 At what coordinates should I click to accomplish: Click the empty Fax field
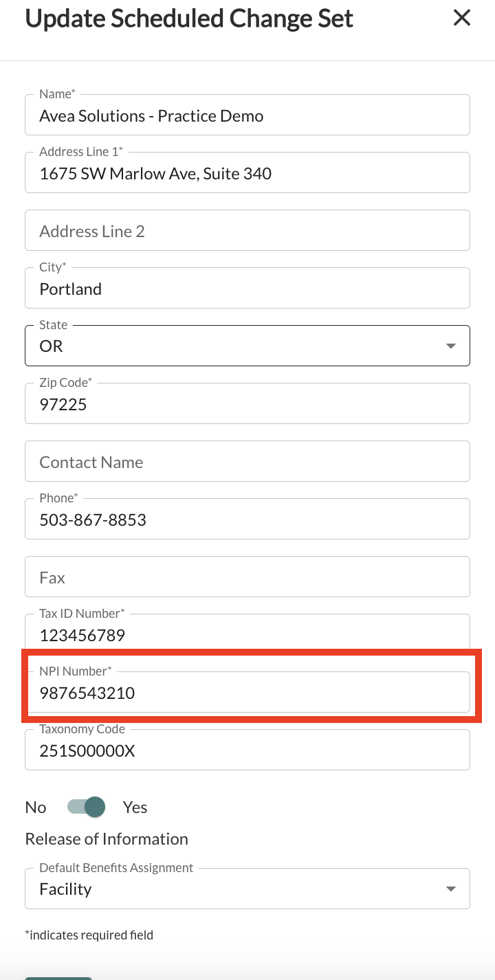click(x=247, y=577)
